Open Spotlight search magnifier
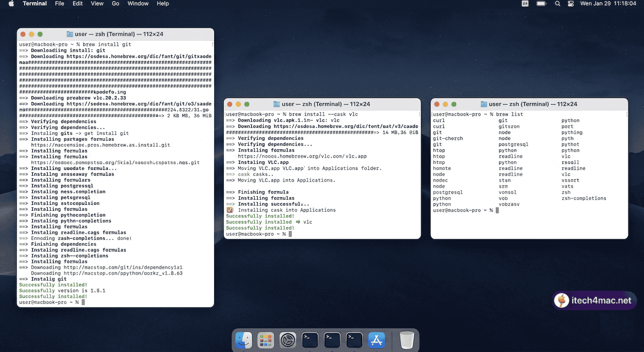This screenshot has width=644, height=352. pyautogui.click(x=558, y=4)
